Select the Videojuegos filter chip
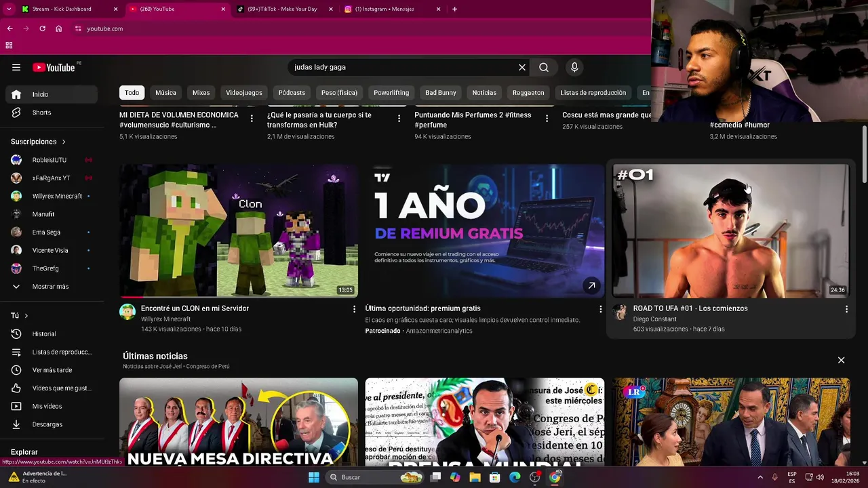 pyautogui.click(x=244, y=93)
